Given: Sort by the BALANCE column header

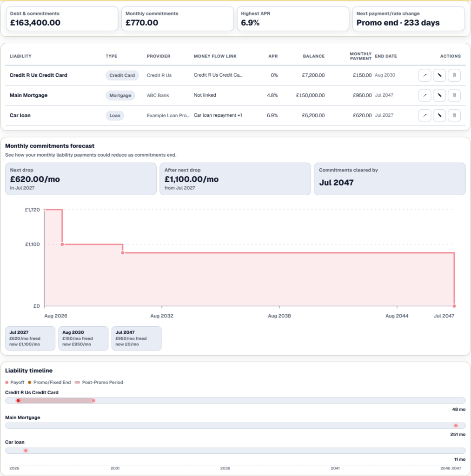Looking at the screenshot, I should tap(314, 56).
